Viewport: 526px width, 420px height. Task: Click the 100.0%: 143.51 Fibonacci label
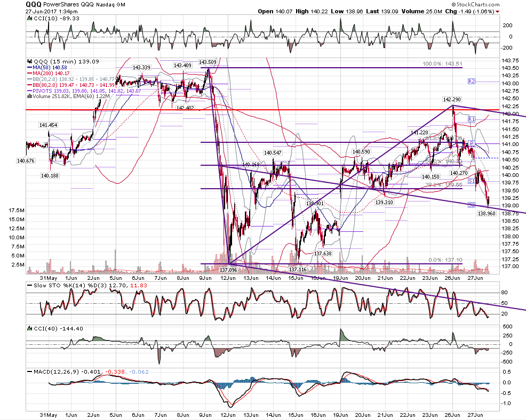coord(442,63)
